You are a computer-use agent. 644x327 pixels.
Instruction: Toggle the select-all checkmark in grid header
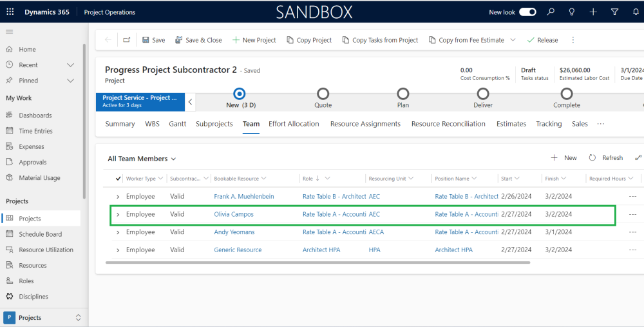pos(118,179)
